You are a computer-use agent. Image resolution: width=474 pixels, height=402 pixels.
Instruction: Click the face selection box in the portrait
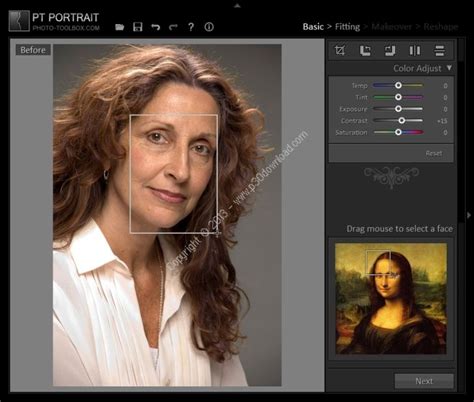174,173
